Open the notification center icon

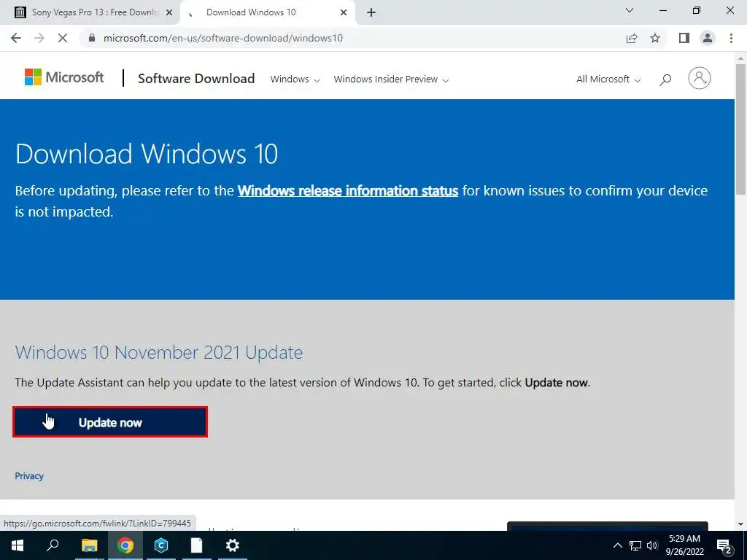(724, 545)
